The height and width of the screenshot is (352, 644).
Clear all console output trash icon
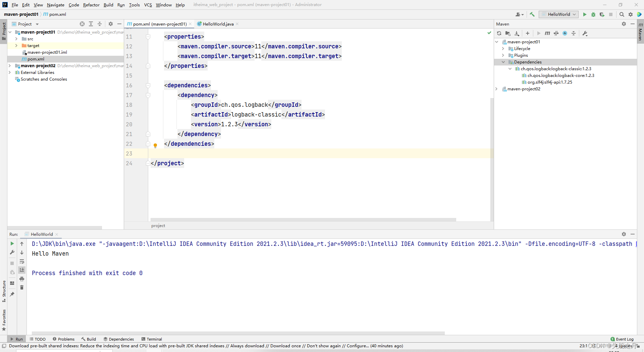(22, 288)
